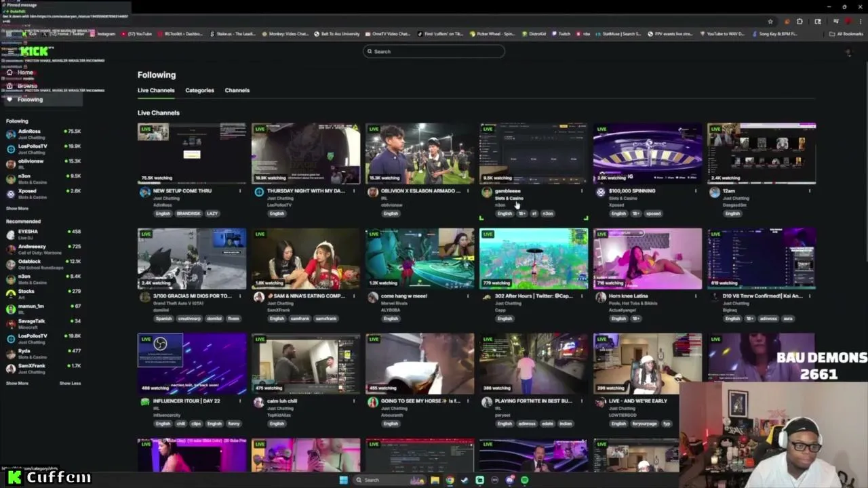
Task: Click SavageTalk avatar in the sidebar
Action: (x=11, y=324)
